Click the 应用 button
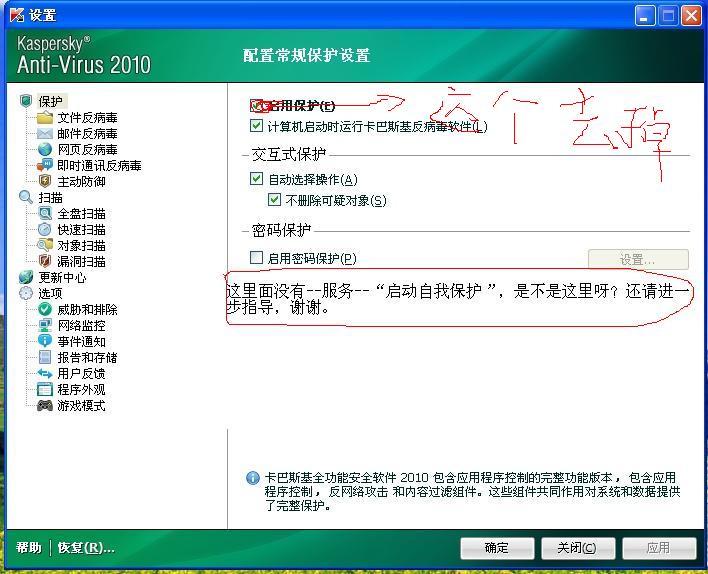 click(658, 548)
